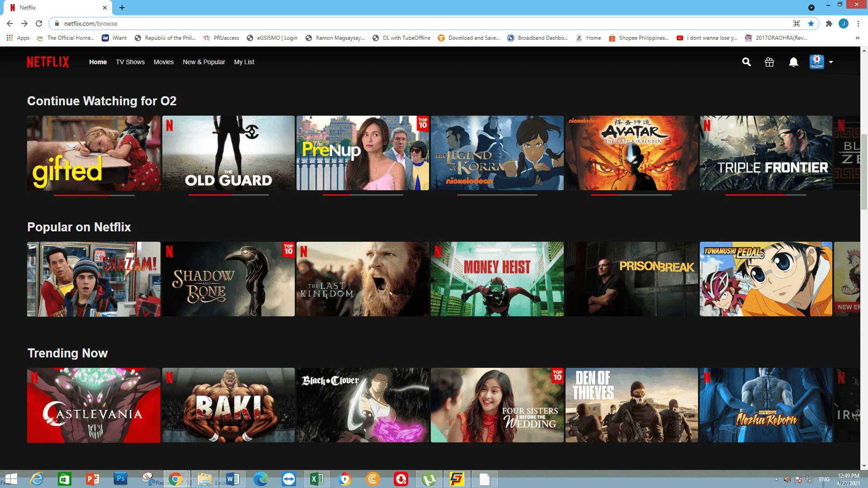Open the Shadow and Bone card
The width and height of the screenshot is (868, 488).
pos(228,279)
